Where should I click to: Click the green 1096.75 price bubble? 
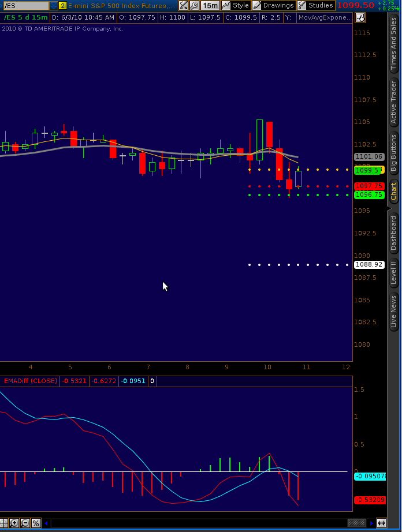[x=369, y=195]
